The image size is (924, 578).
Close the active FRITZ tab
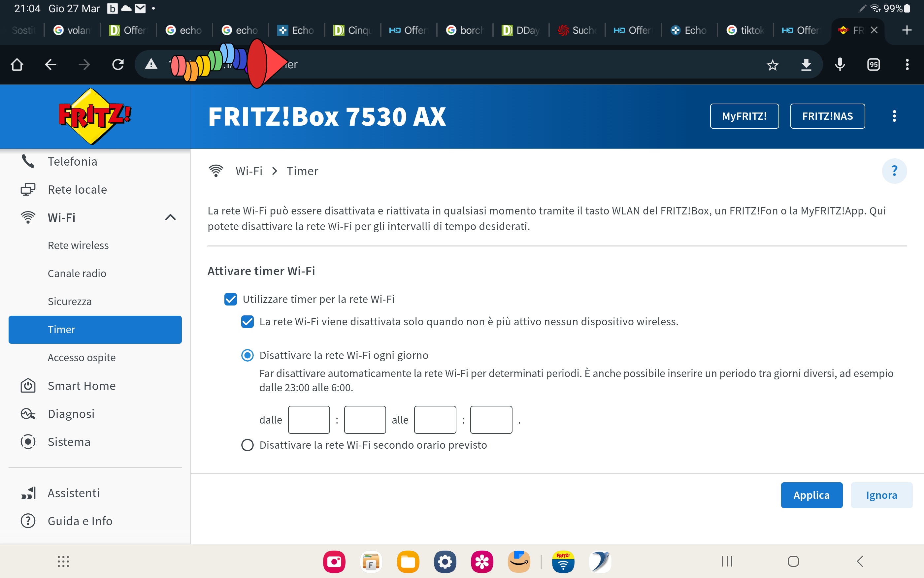pos(874,30)
